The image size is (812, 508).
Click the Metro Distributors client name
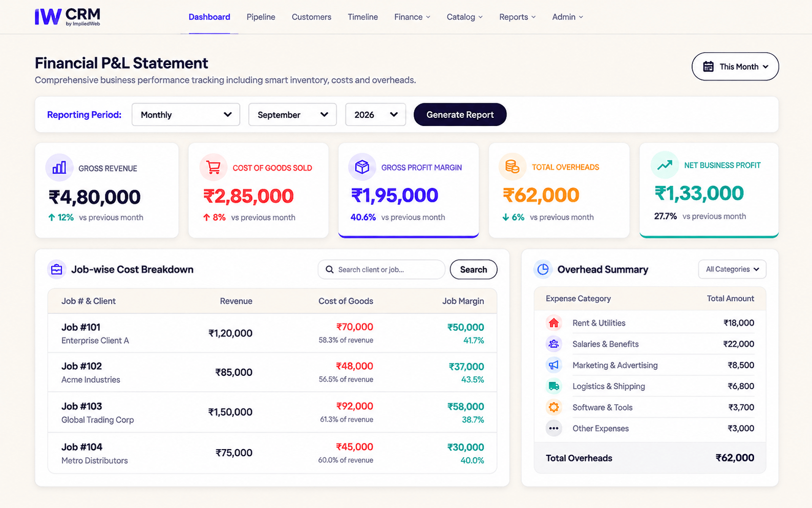click(x=95, y=460)
